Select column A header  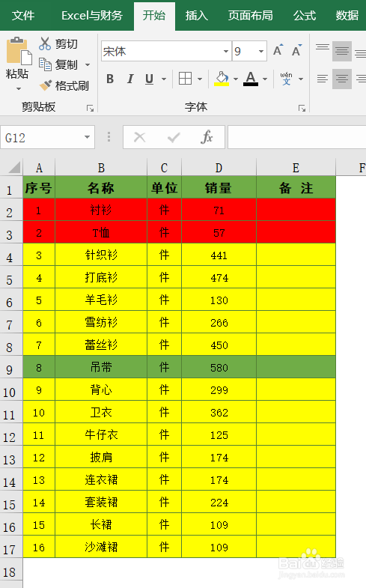(x=39, y=168)
